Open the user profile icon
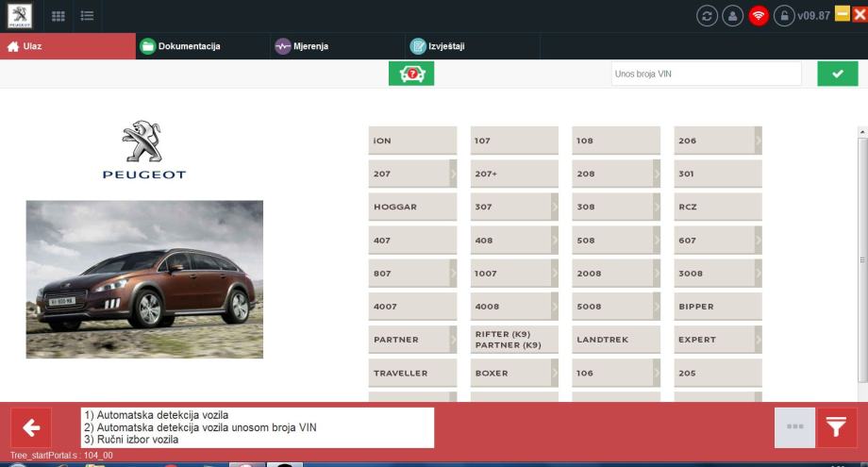The width and height of the screenshot is (868, 467). pos(732,15)
